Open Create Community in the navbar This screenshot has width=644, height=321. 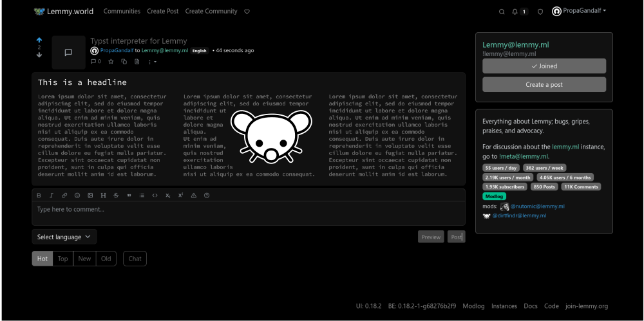pos(211,12)
